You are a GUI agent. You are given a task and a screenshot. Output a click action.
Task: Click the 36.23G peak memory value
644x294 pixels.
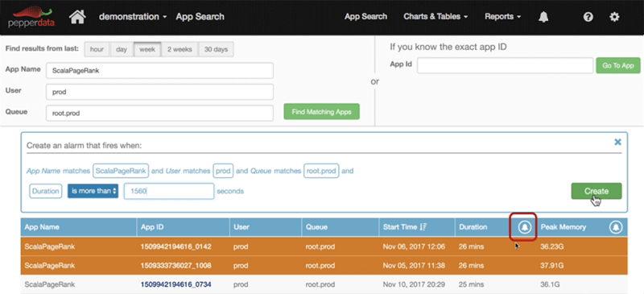click(x=552, y=247)
